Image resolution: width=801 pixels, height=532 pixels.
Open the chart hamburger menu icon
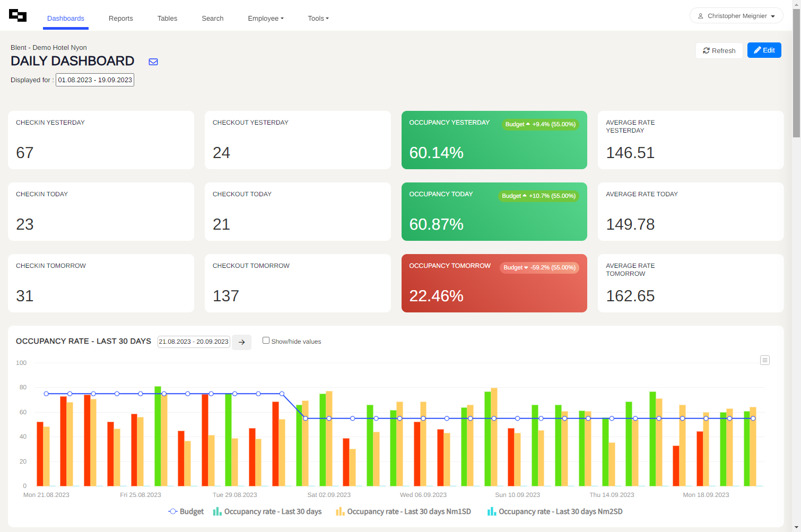pyautogui.click(x=764, y=360)
